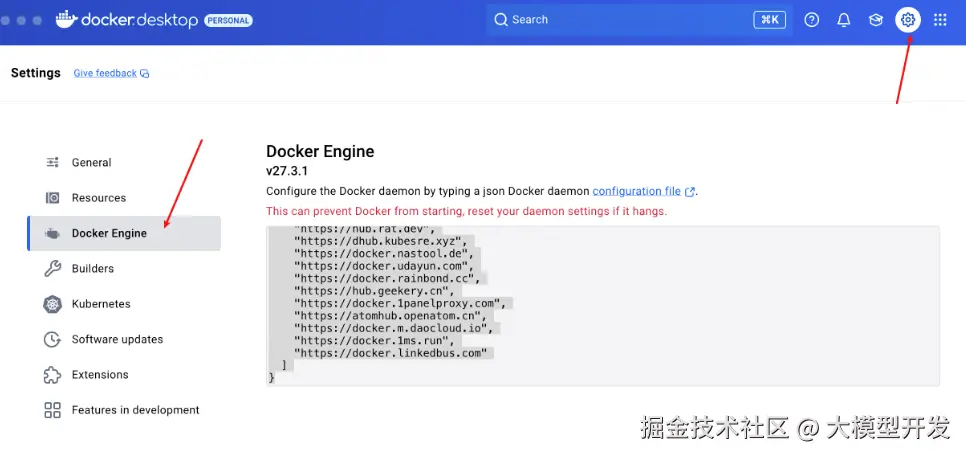
Task: Click the Kubernetes wheel icon
Action: (x=52, y=304)
